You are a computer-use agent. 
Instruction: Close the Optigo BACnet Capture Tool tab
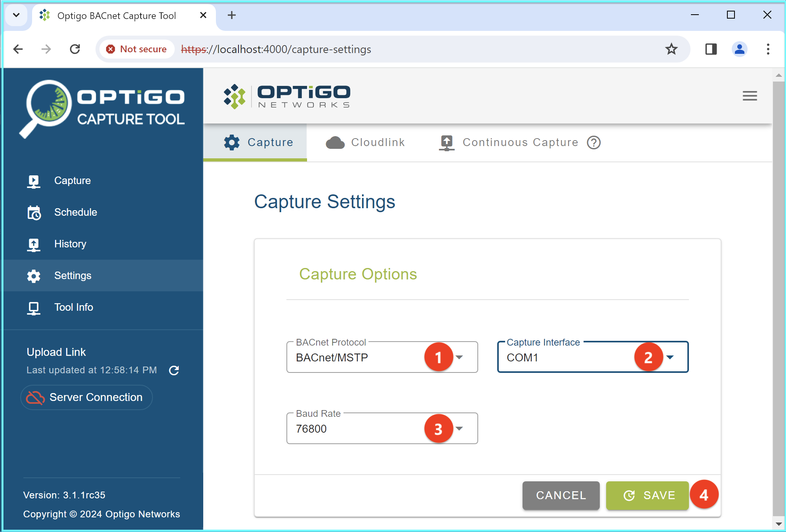pos(203,15)
